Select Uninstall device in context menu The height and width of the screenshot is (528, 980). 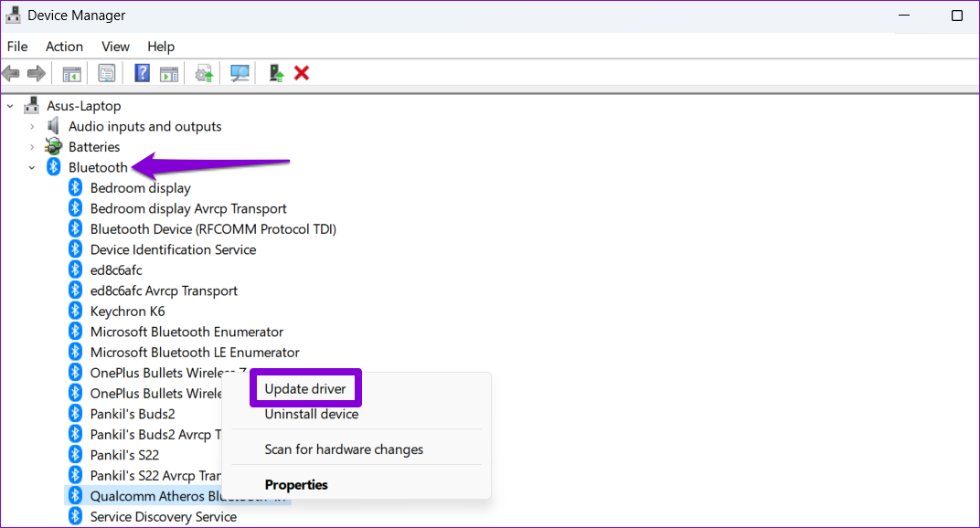click(311, 415)
